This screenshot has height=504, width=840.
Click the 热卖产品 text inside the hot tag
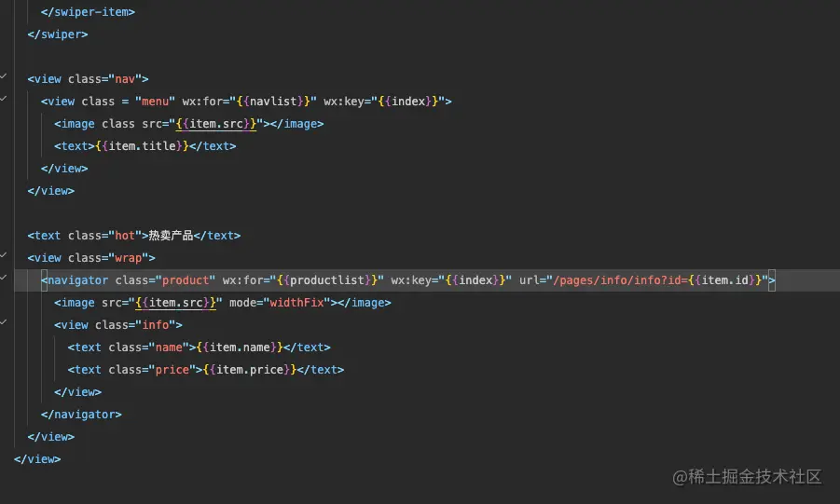pyautogui.click(x=171, y=236)
